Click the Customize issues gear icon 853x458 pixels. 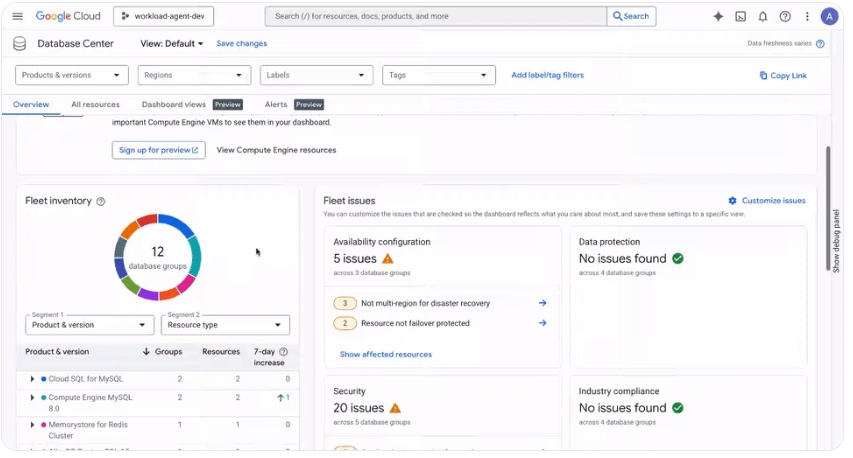(x=733, y=201)
